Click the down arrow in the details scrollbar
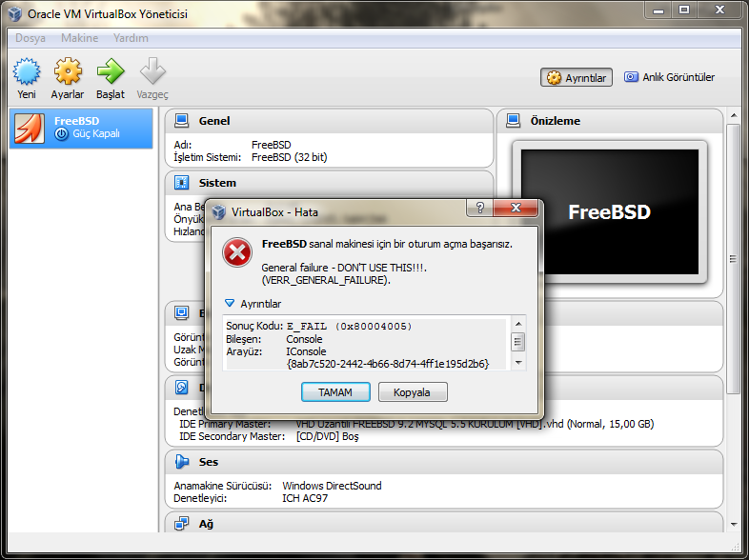The image size is (749, 560). pyautogui.click(x=518, y=362)
